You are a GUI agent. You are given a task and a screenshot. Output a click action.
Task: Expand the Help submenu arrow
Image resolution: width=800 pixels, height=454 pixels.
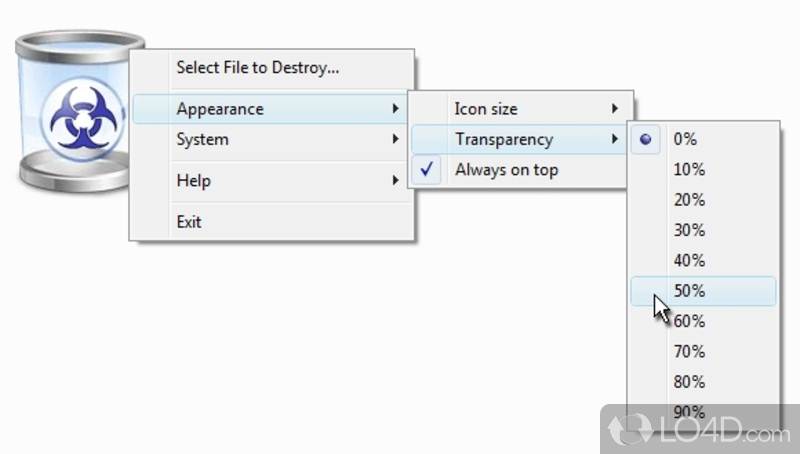coord(395,180)
